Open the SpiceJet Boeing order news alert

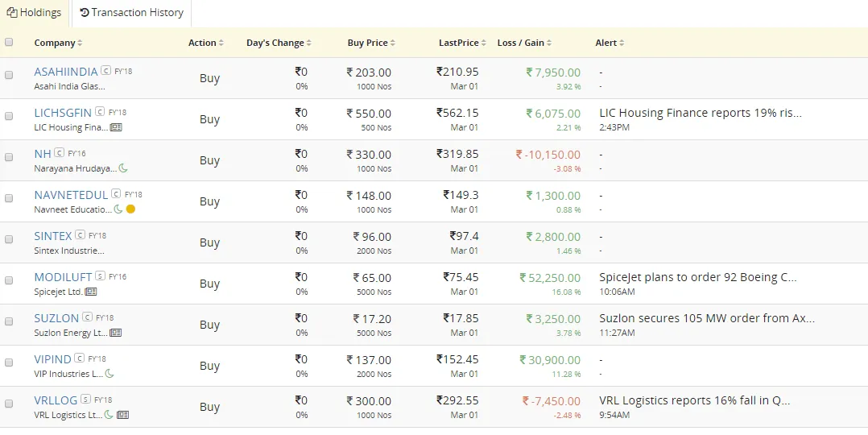pyautogui.click(x=698, y=277)
